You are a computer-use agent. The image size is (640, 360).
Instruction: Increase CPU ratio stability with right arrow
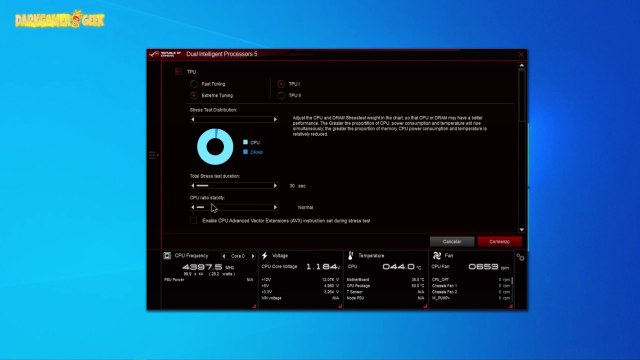(276, 207)
